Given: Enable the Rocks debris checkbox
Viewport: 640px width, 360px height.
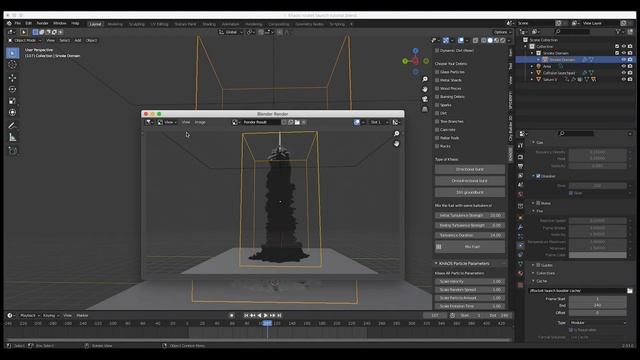Looking at the screenshot, I should 437,146.
